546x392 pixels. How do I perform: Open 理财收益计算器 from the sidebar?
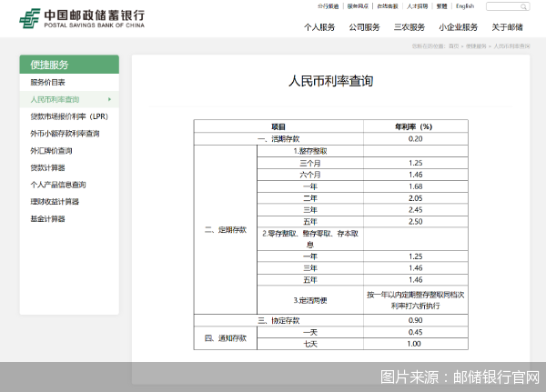tap(55, 202)
